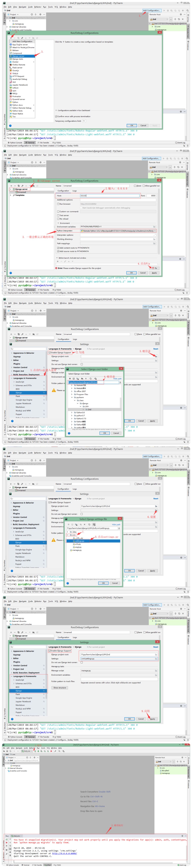Enable Custom run command checkbox
Viewport: 192px width, 868px height.
(58, 211)
